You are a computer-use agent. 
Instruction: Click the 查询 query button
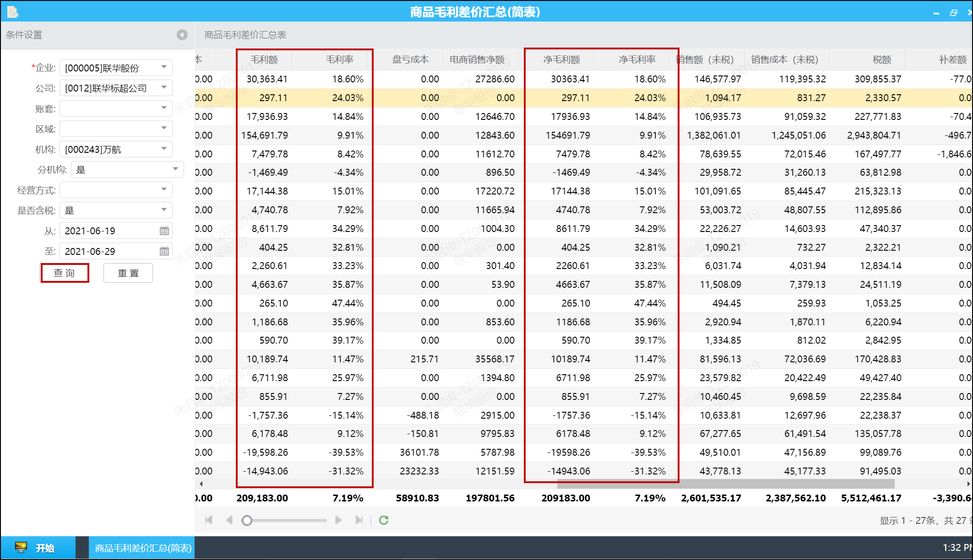pos(65,273)
